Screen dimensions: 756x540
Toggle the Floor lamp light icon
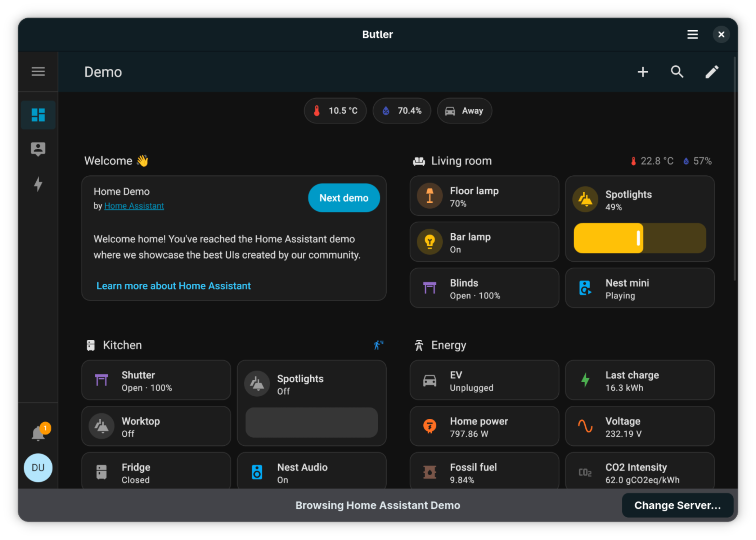click(429, 196)
